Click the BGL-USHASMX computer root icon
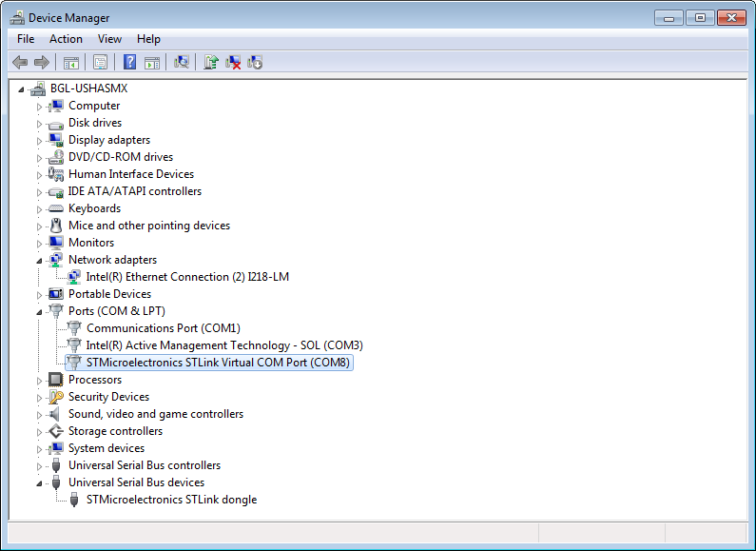 pos(38,89)
